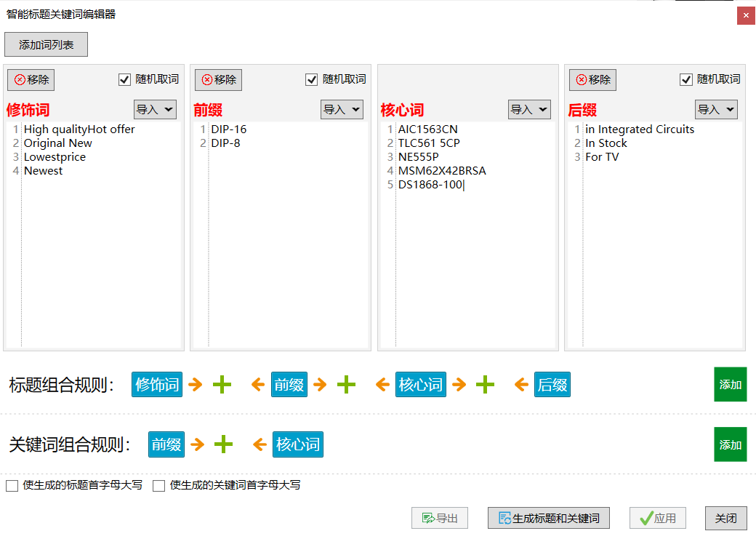
Task: Click the NE555P line in 核心词 list
Action: 418,157
